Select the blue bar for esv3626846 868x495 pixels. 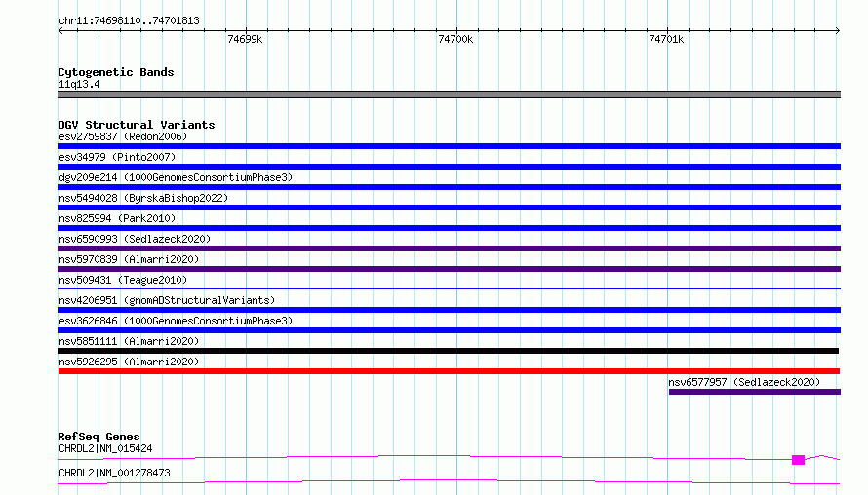coord(449,330)
